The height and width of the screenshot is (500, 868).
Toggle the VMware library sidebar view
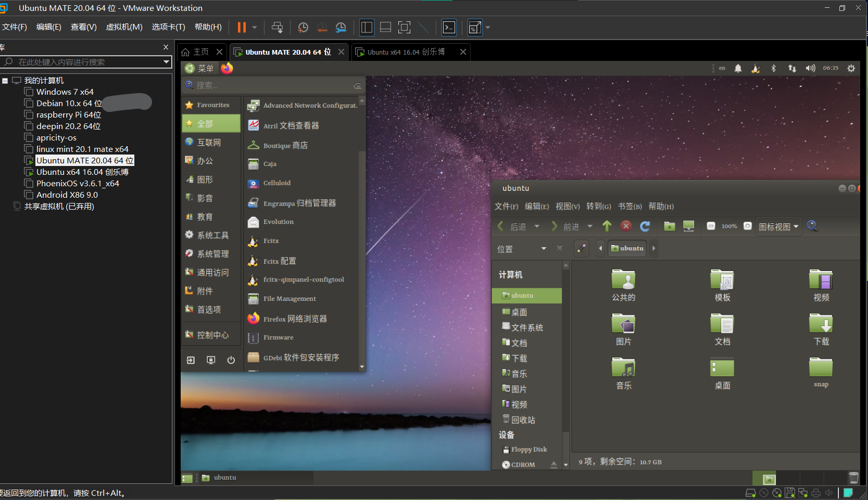tap(367, 28)
